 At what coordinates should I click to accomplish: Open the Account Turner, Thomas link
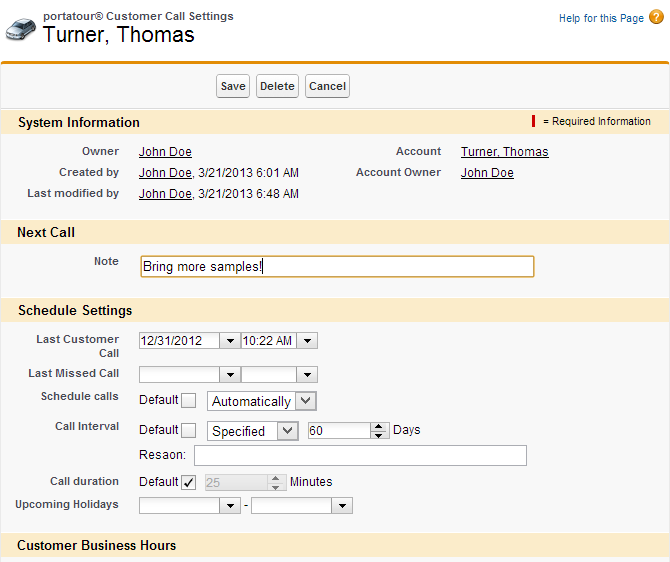(505, 152)
